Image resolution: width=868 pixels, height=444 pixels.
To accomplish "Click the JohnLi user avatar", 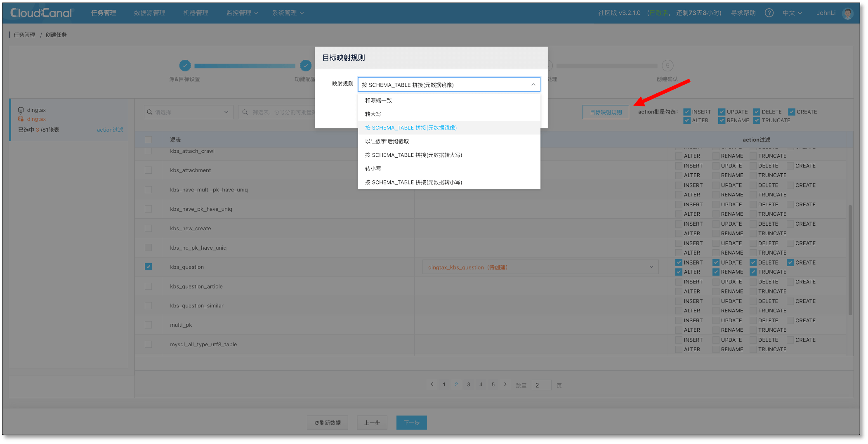I will pos(848,13).
